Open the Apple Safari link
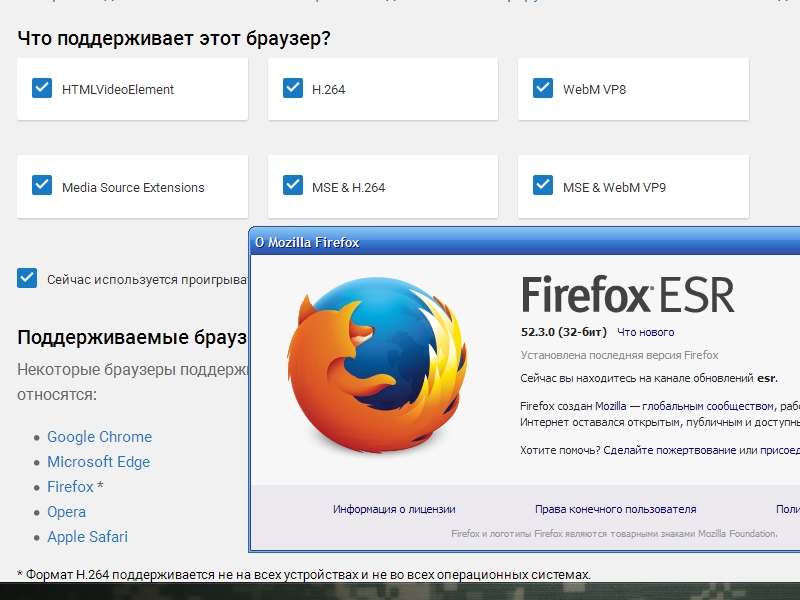 [87, 537]
